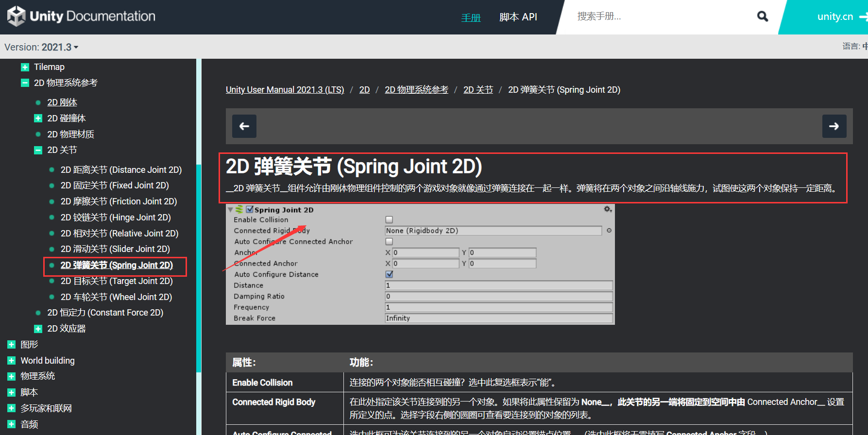The image size is (868, 435).
Task: Expand 脚本 section
Action: (x=12, y=392)
